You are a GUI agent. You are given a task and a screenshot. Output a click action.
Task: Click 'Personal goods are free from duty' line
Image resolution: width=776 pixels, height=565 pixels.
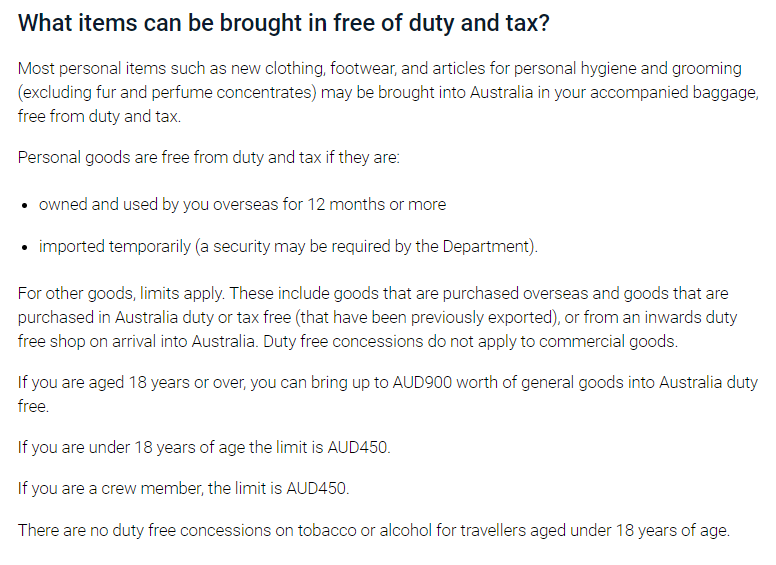[x=208, y=157]
